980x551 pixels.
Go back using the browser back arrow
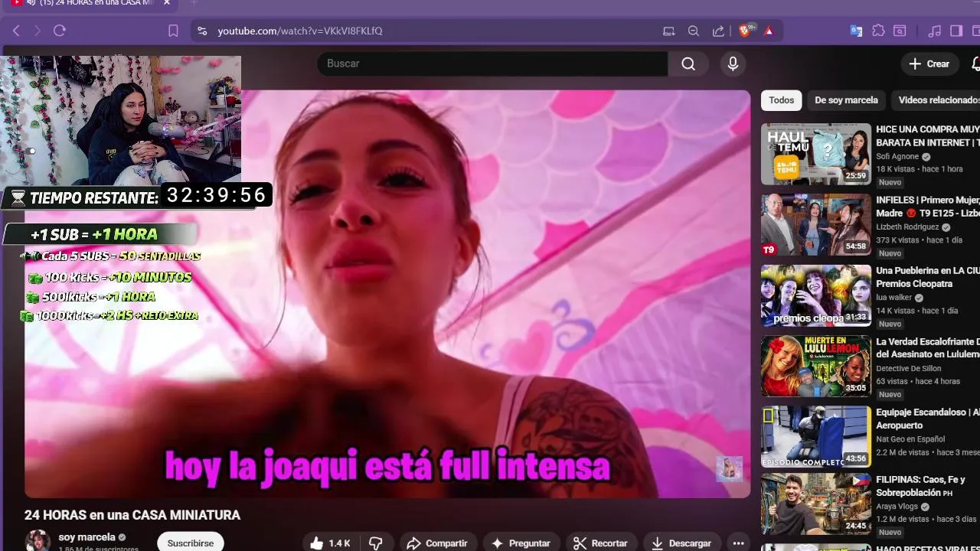point(16,31)
